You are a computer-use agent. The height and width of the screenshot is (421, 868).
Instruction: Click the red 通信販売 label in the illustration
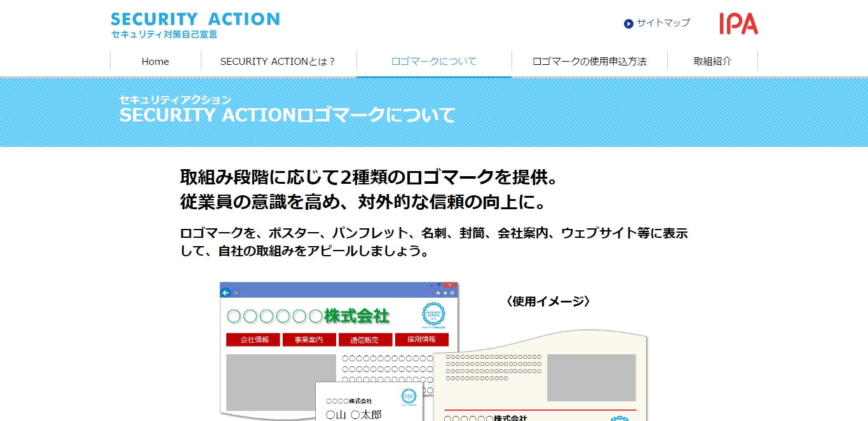point(364,340)
